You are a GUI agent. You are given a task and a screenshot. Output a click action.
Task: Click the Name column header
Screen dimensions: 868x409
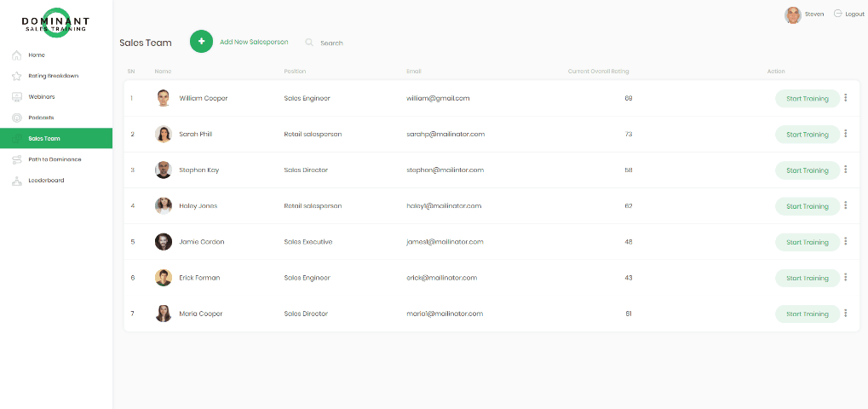click(163, 72)
